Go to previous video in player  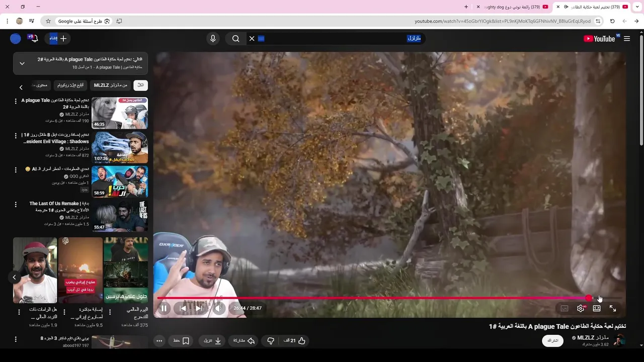(x=183, y=308)
